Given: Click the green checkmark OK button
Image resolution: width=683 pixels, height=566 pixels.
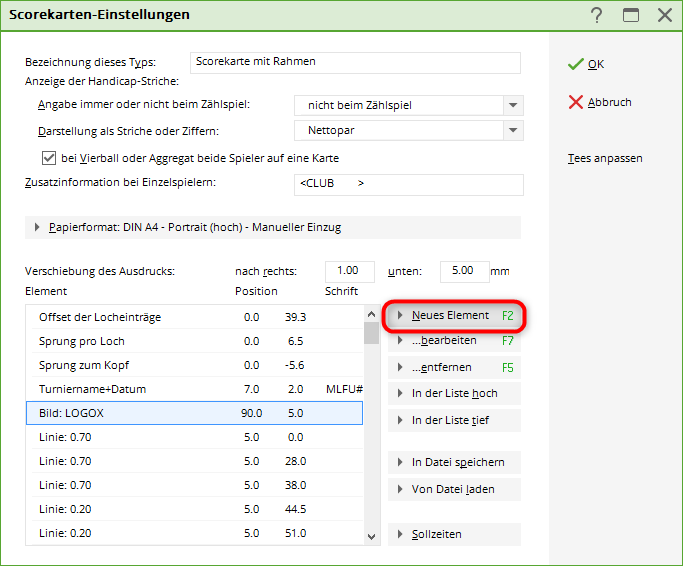Looking at the screenshot, I should 587,64.
